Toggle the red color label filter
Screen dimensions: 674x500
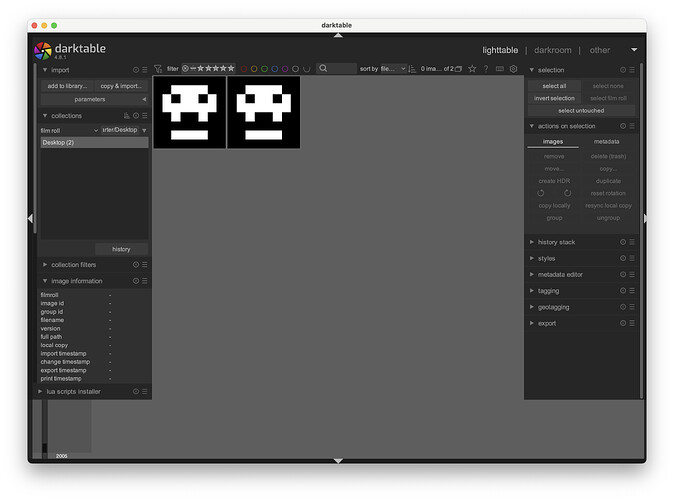[x=244, y=69]
